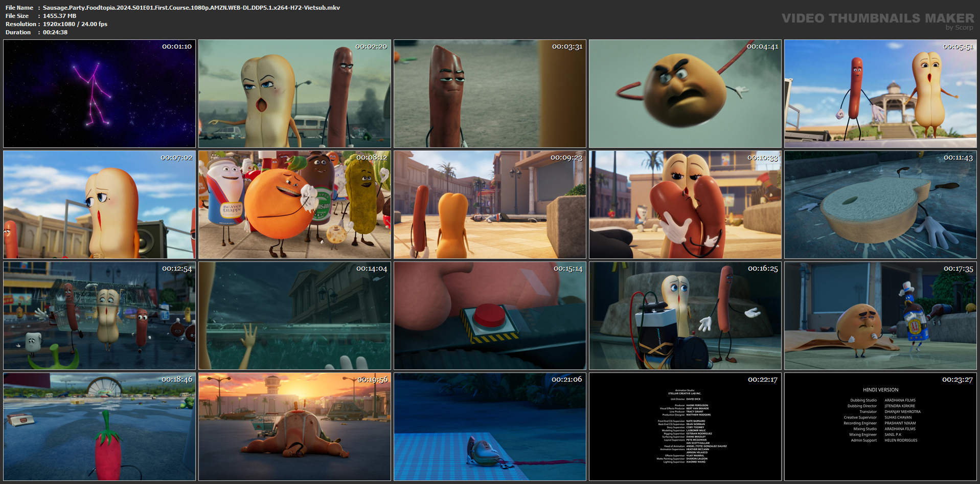The height and width of the screenshot is (484, 980).
Task: Open the thumbnail stamped 00:11:43
Action: 880,205
